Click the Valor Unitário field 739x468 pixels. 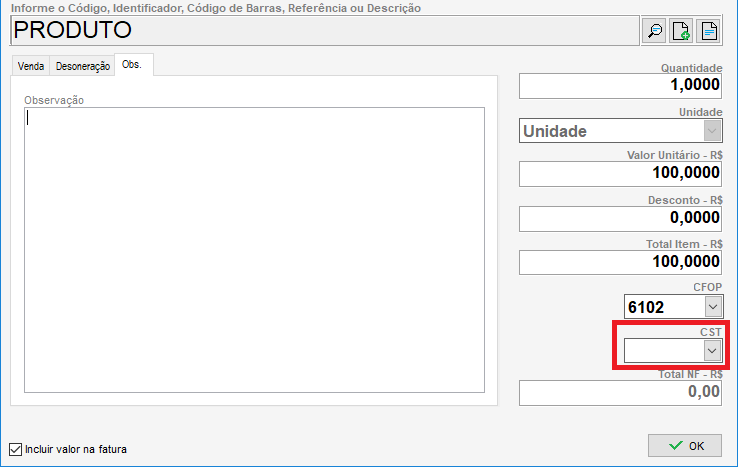(x=620, y=174)
